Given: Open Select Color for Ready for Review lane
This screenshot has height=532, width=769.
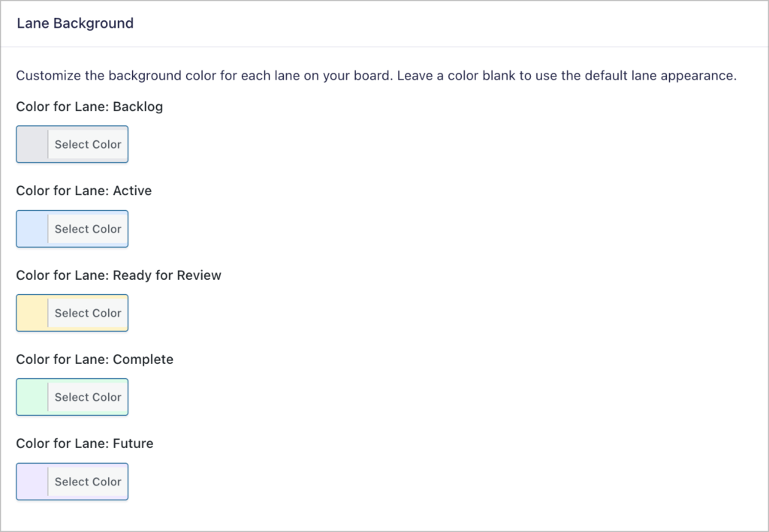Looking at the screenshot, I should click(x=88, y=313).
